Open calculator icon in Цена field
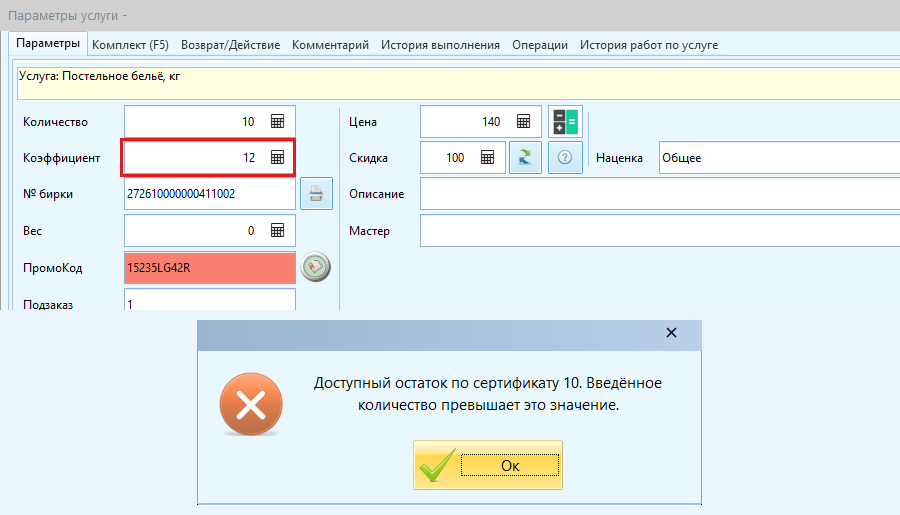 pos(523,121)
